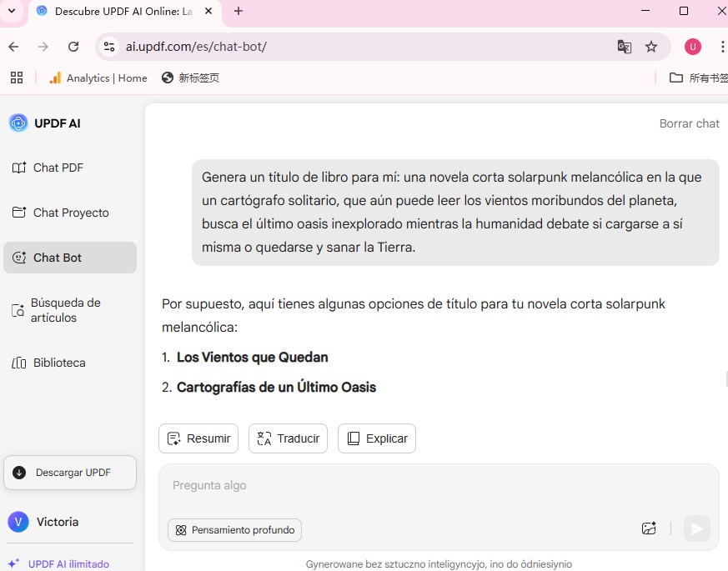Open a new browser tab
The width and height of the screenshot is (728, 571).
pos(238,11)
